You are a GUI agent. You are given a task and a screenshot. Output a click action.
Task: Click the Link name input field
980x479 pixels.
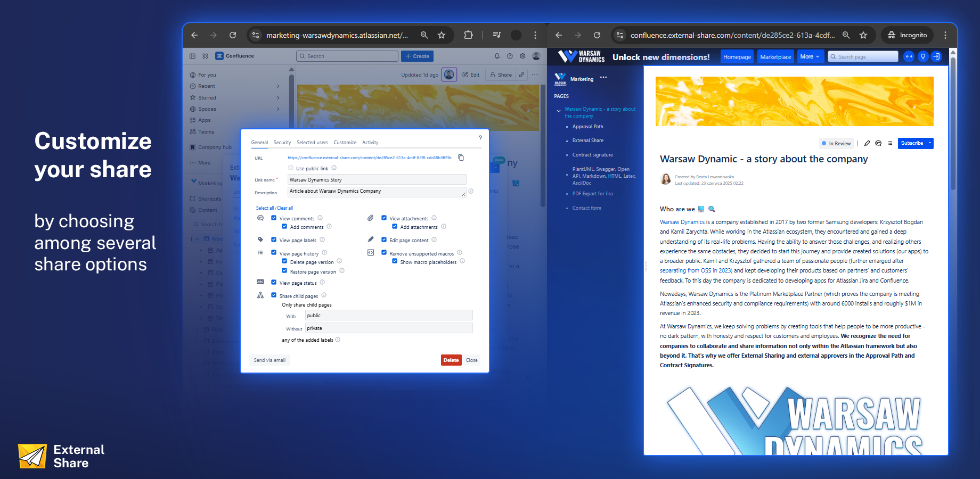tap(377, 179)
